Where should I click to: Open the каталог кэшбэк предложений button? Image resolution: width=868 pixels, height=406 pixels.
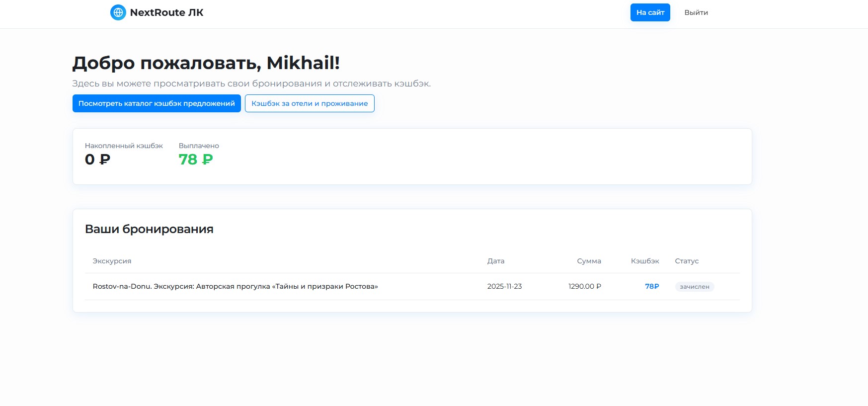[157, 103]
